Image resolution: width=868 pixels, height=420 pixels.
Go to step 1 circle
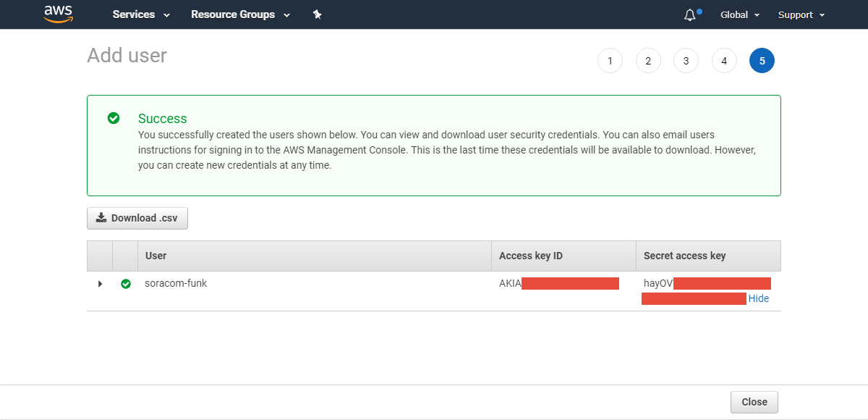point(610,61)
